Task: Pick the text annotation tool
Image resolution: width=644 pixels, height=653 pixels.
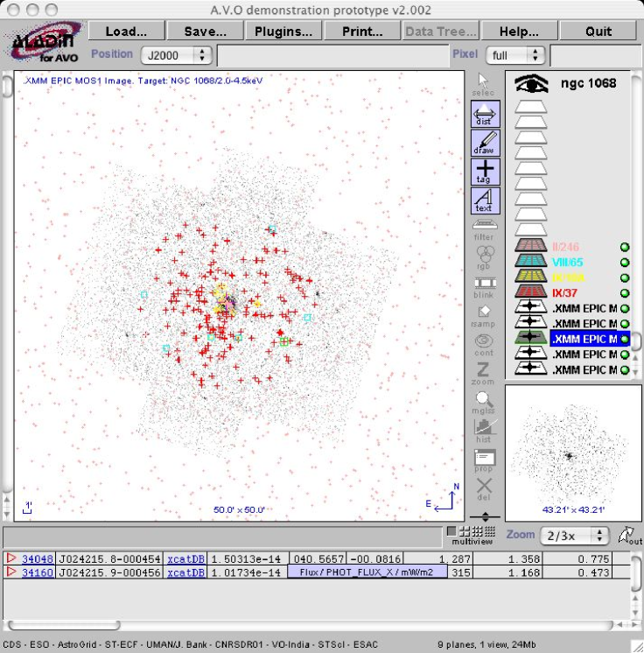Action: (485, 200)
